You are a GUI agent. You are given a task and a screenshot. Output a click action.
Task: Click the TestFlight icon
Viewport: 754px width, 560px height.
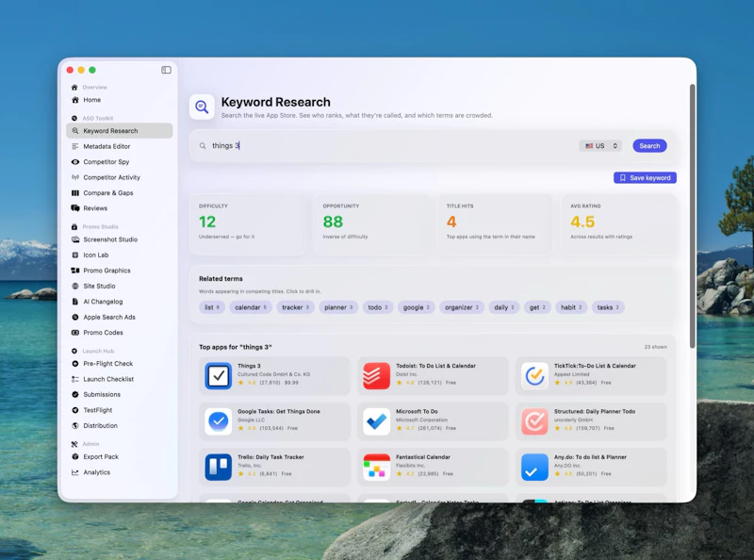75,410
